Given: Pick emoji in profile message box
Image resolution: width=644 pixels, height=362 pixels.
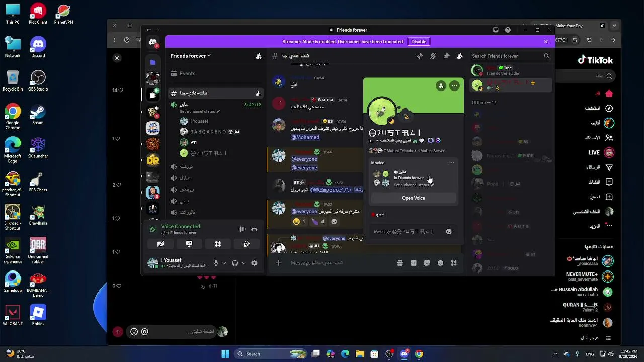Looking at the screenshot, I should [x=449, y=232].
